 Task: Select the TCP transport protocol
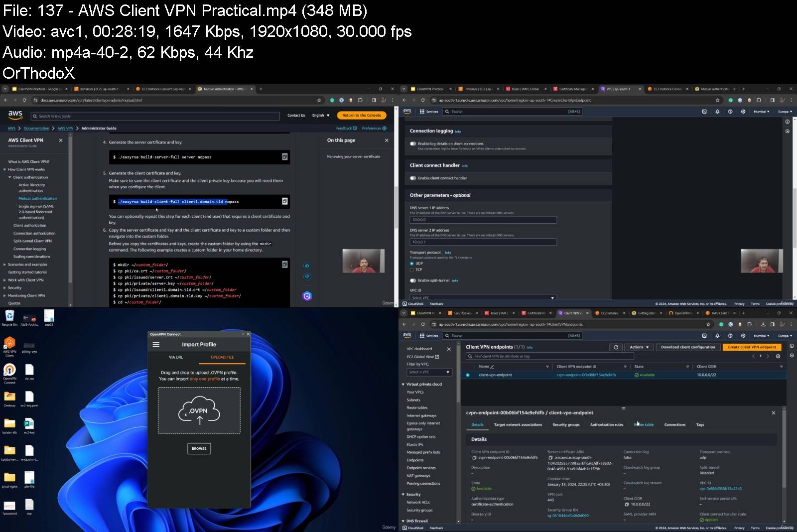tap(412, 269)
